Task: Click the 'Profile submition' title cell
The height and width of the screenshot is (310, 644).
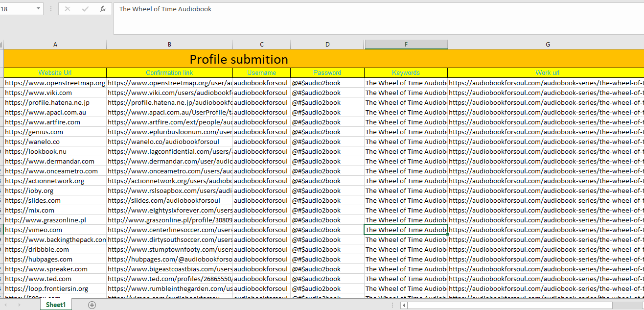Action: point(239,59)
